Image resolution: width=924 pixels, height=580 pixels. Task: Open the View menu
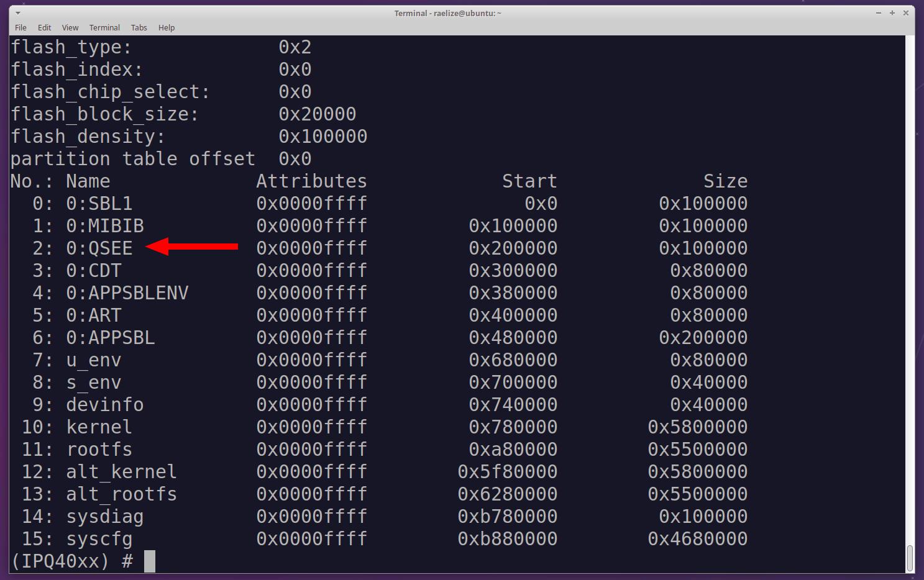point(70,27)
